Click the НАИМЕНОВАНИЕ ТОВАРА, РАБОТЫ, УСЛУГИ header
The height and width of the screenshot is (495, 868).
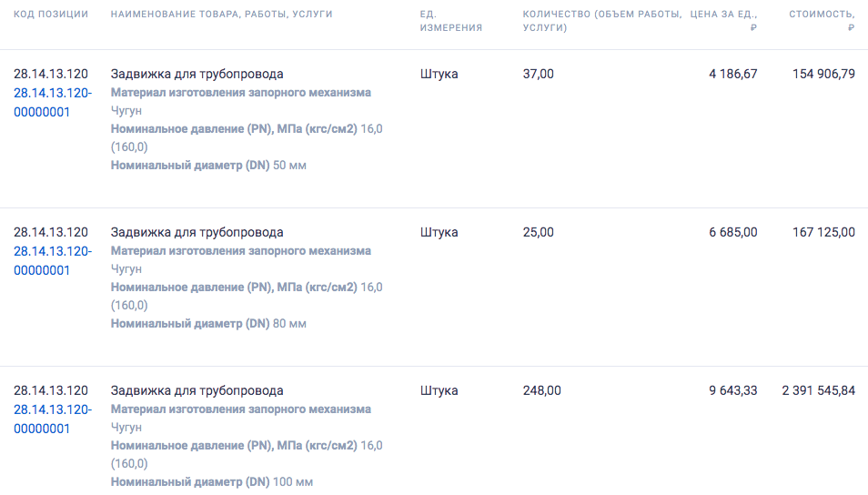(x=221, y=15)
